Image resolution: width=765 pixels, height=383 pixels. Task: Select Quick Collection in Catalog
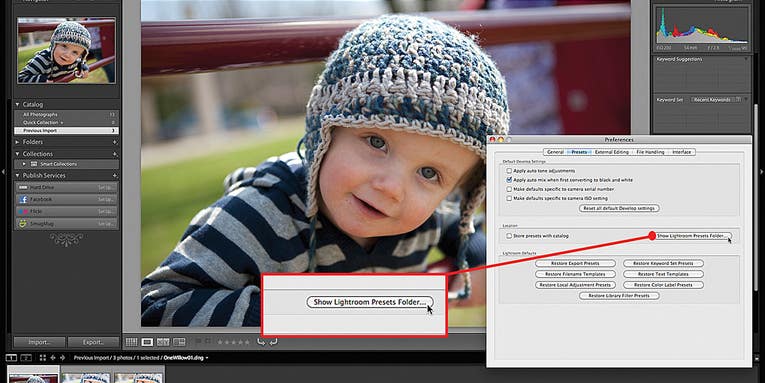tap(66, 122)
